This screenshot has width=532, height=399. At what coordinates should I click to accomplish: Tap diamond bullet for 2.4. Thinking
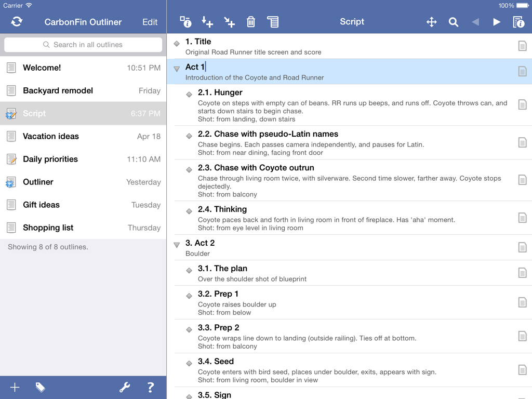click(x=189, y=211)
